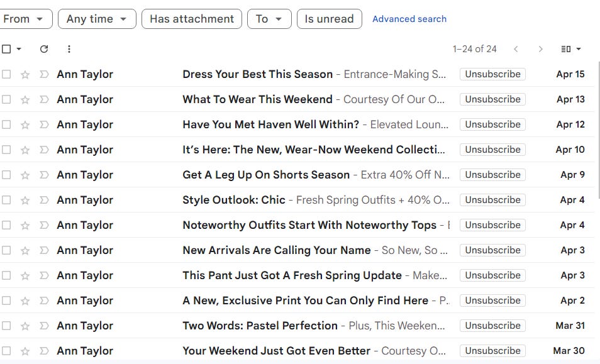This screenshot has width=600, height=364.
Task: Mark Have You Met Haven Well Within important
Action: [44, 124]
